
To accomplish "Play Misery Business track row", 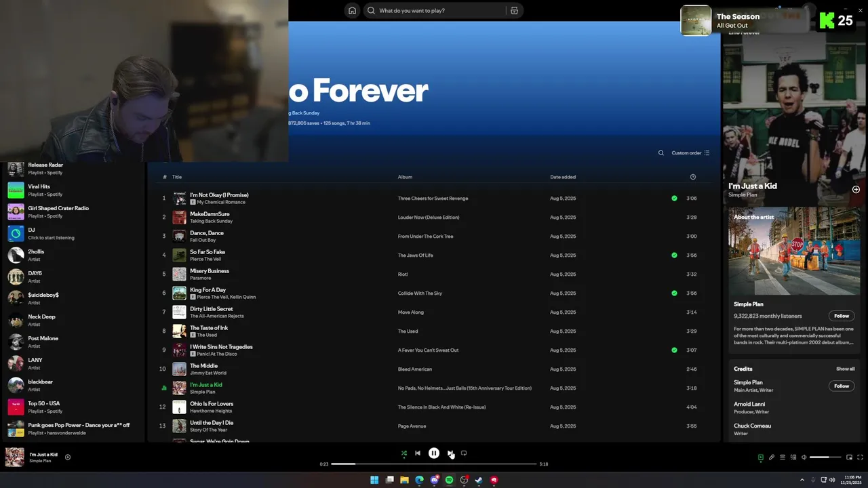I will [434, 274].
